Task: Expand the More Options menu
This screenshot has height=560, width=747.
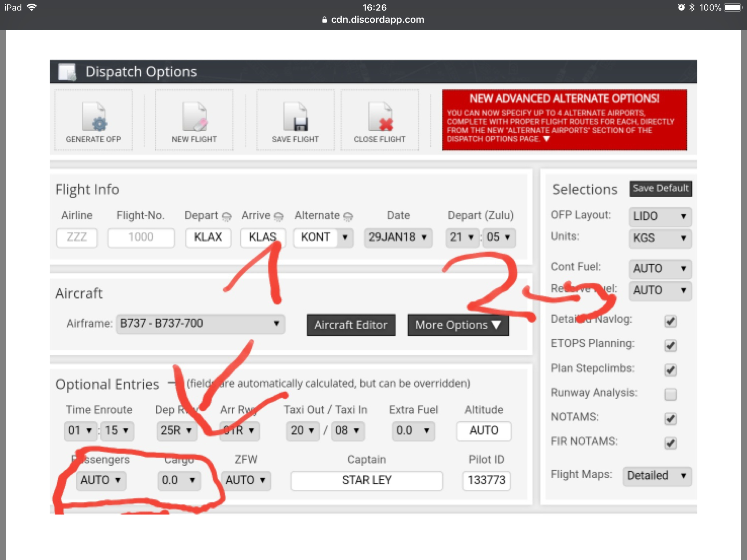Action: pyautogui.click(x=458, y=325)
